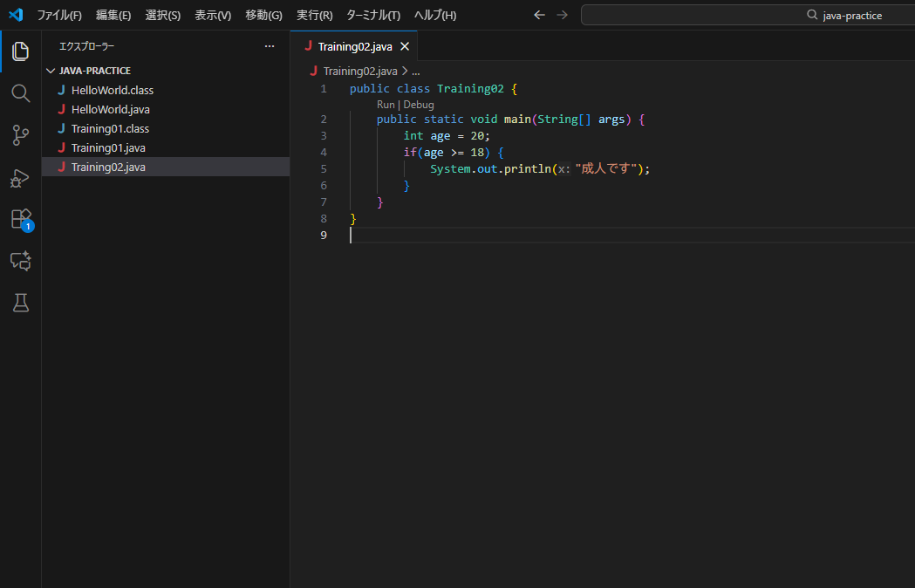Open the Extensions view with badge
The height and width of the screenshot is (588, 915).
(20, 219)
